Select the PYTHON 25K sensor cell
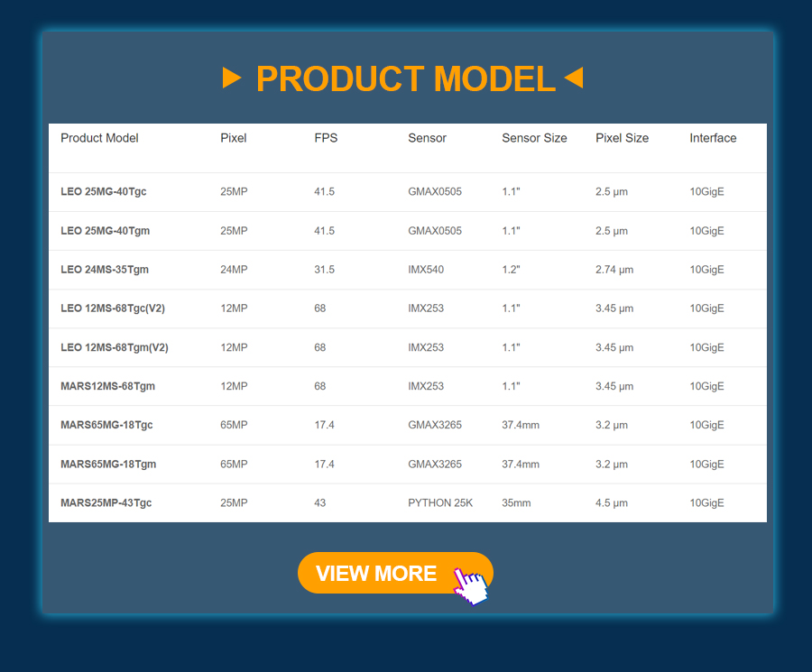The width and height of the screenshot is (812, 672). (x=440, y=502)
